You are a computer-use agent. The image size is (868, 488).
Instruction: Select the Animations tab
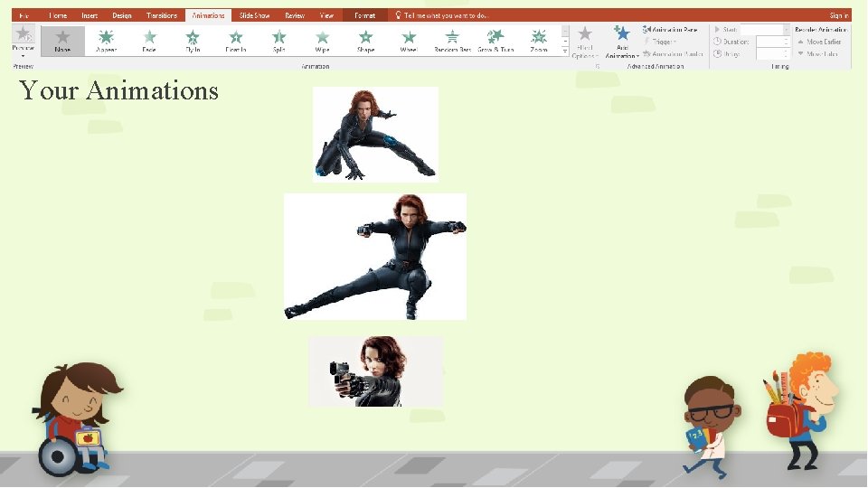click(208, 15)
